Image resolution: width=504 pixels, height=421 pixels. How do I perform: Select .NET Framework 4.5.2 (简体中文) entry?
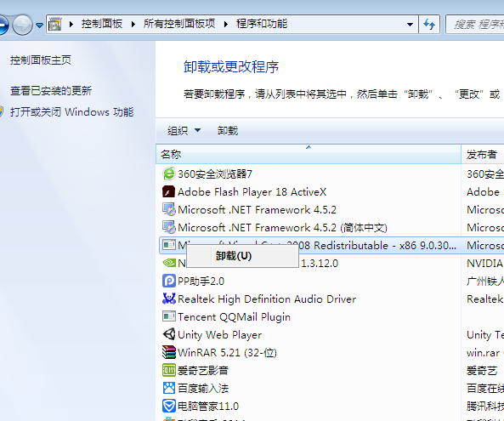[x=282, y=227]
